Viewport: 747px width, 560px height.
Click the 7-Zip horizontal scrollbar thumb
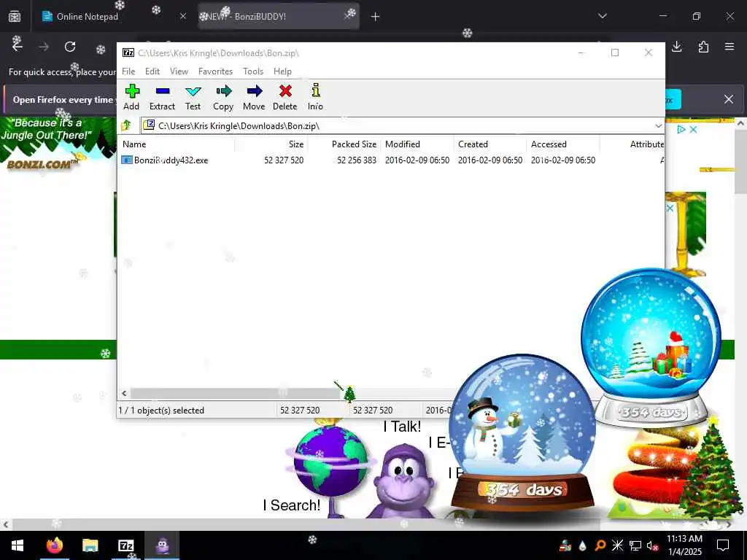point(236,393)
